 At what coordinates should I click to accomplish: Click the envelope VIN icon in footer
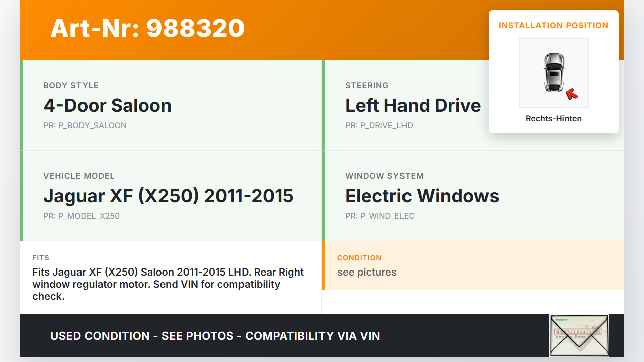pos(579,335)
